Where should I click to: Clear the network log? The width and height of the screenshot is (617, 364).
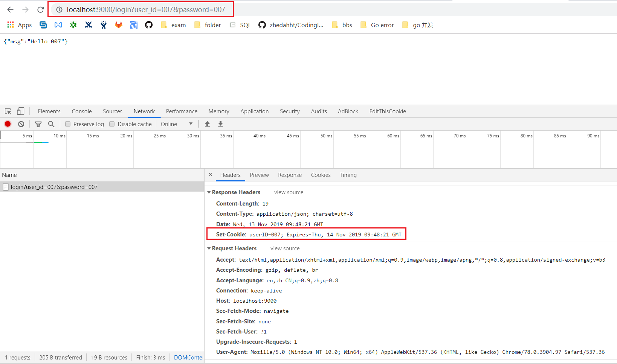tap(21, 124)
